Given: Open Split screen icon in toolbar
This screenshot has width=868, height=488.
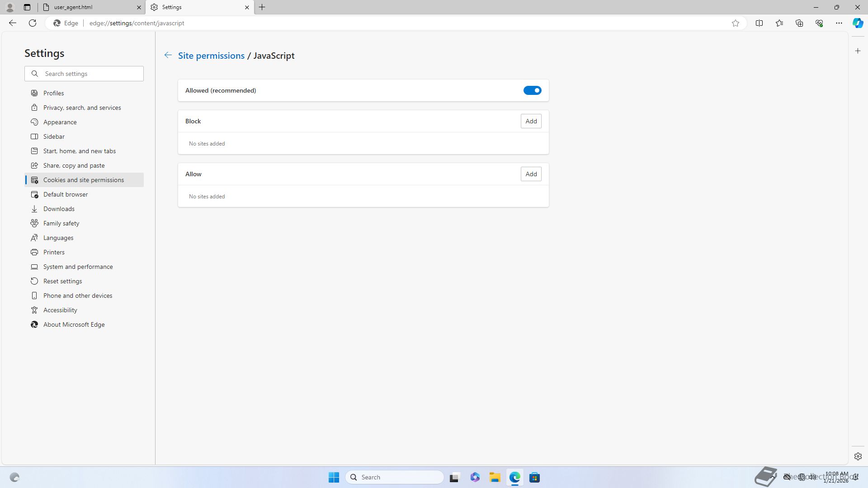Looking at the screenshot, I should coord(759,23).
